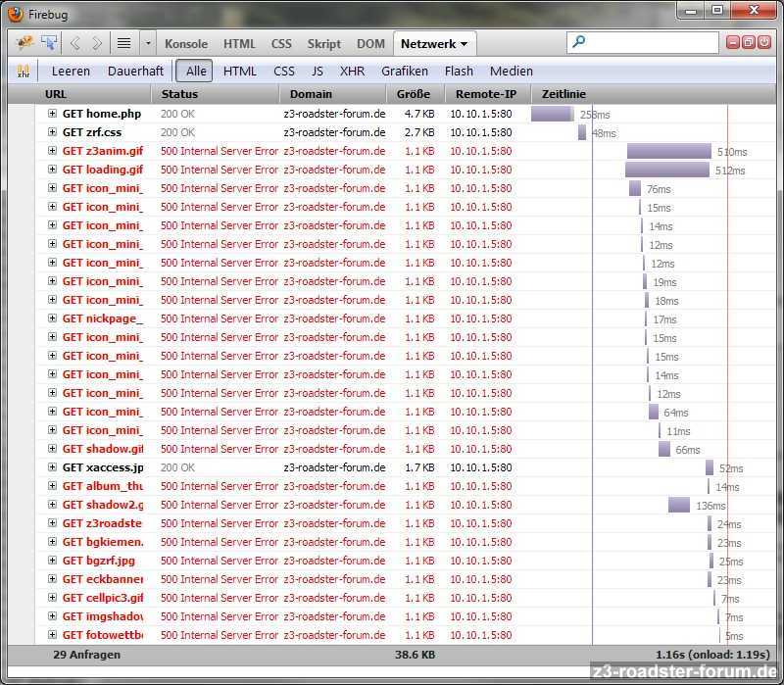Image resolution: width=784 pixels, height=685 pixels.
Task: Click the home.php timeline bar
Action: click(x=551, y=114)
